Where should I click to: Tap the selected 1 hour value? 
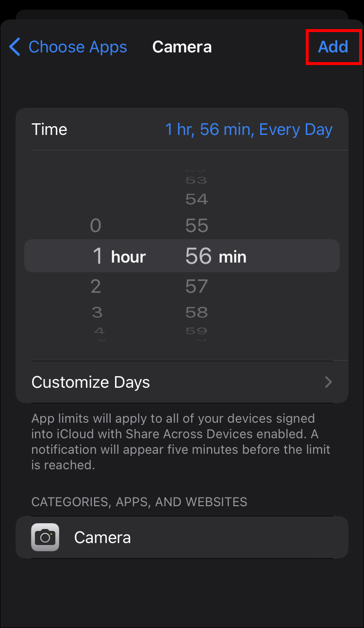click(x=119, y=256)
